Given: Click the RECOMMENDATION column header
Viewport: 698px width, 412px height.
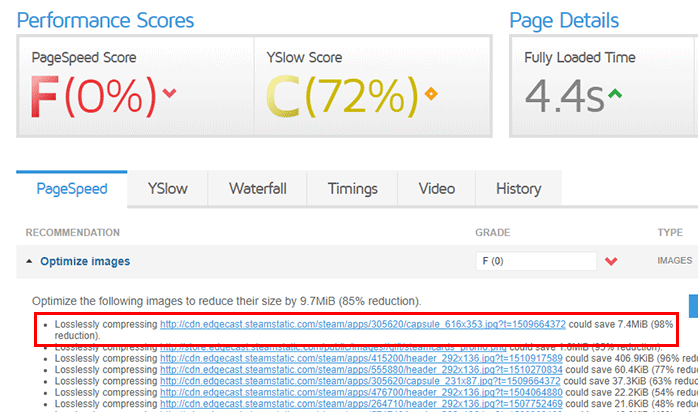Looking at the screenshot, I should pyautogui.click(x=73, y=233).
